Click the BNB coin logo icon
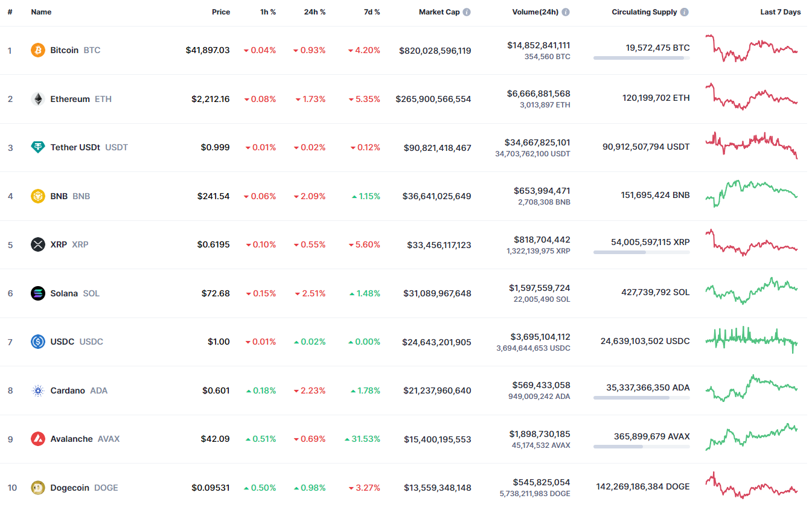The width and height of the screenshot is (812, 507). (x=38, y=196)
